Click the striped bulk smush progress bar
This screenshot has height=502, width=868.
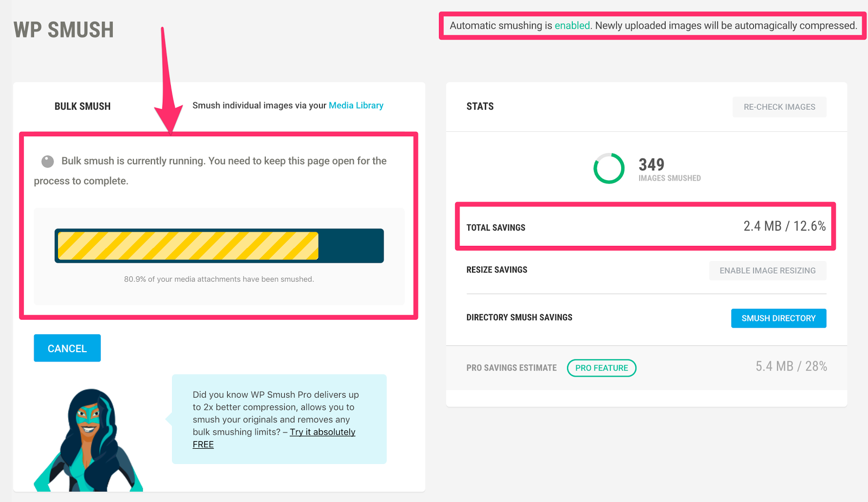[219, 246]
